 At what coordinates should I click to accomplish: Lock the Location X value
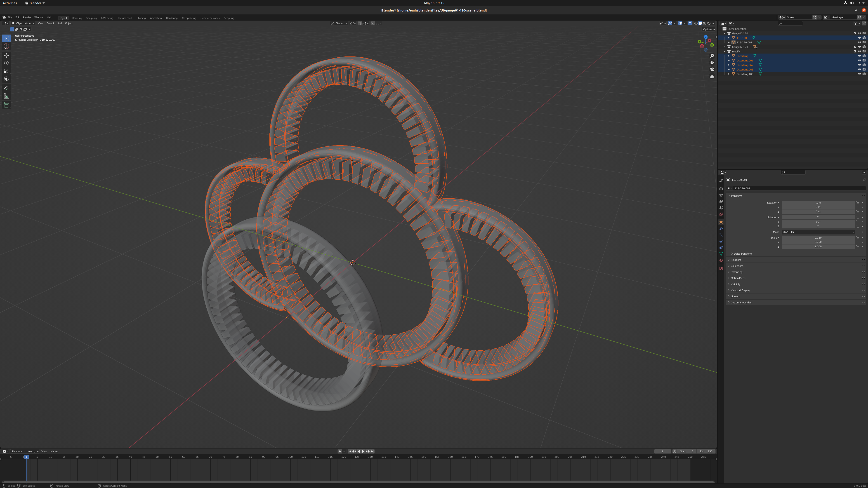(858, 203)
